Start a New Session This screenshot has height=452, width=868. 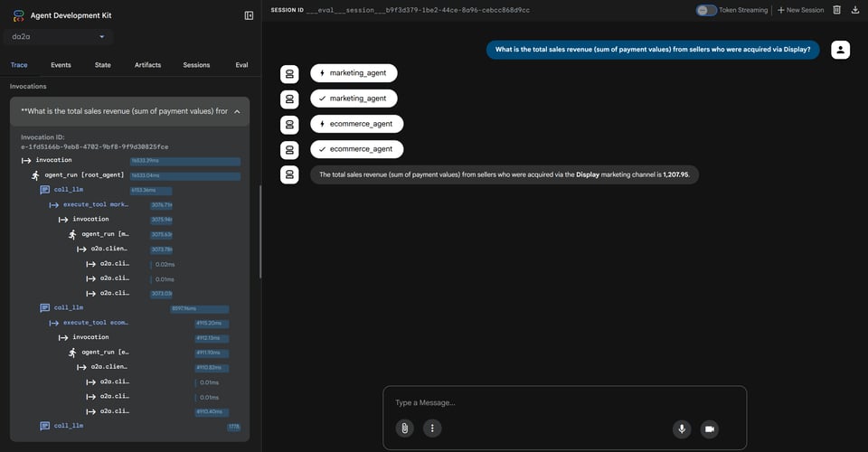pos(800,10)
